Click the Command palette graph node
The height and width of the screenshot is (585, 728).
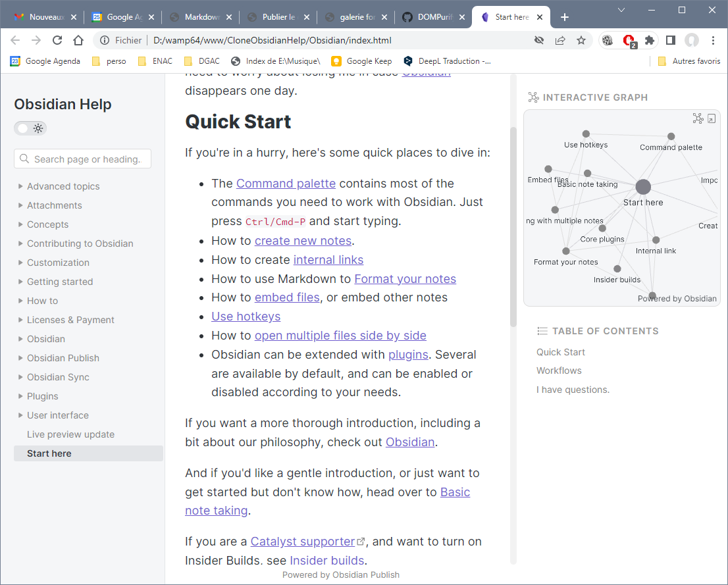coord(671,136)
